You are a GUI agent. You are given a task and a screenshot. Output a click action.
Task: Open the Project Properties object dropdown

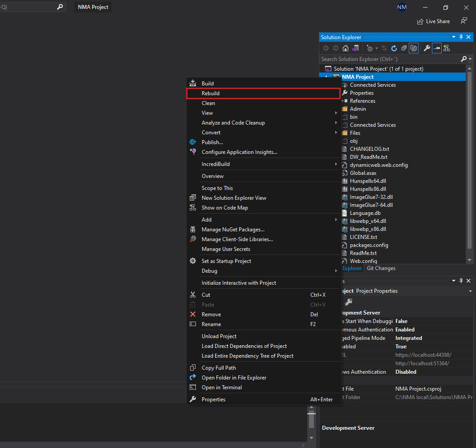point(471,291)
